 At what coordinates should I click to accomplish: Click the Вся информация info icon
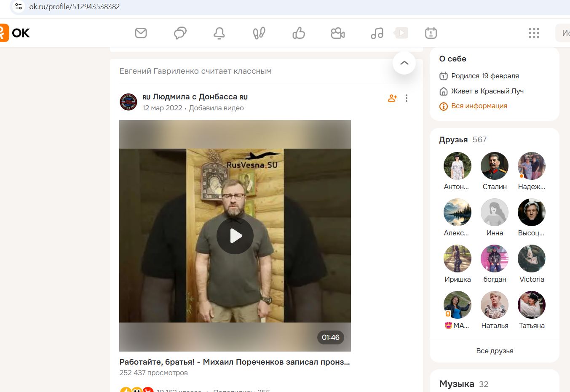click(443, 106)
